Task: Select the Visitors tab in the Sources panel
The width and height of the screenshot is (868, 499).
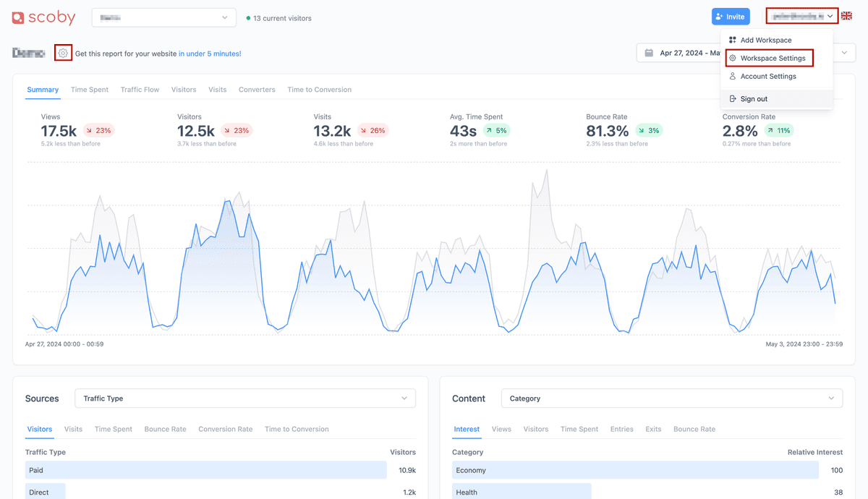Action: coord(40,429)
